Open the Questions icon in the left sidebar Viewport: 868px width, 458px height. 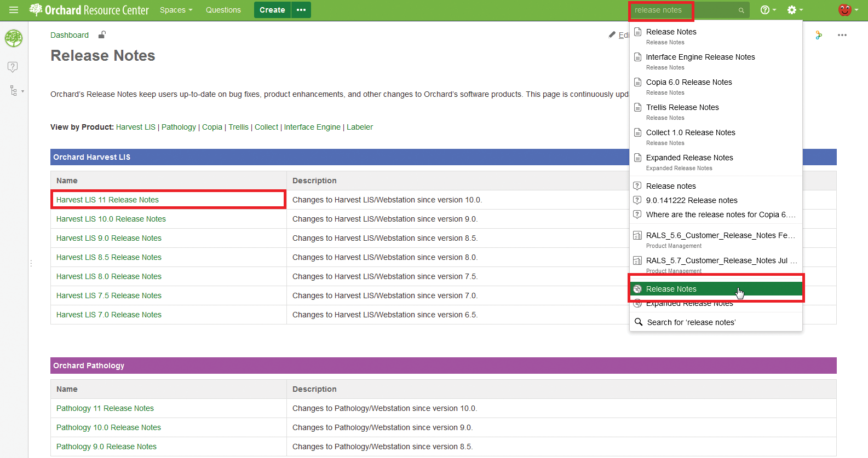tap(13, 67)
